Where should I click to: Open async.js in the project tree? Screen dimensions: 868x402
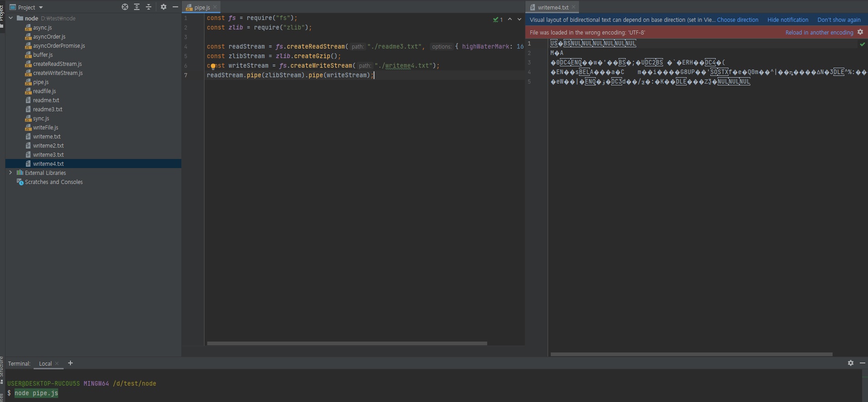[x=42, y=28]
